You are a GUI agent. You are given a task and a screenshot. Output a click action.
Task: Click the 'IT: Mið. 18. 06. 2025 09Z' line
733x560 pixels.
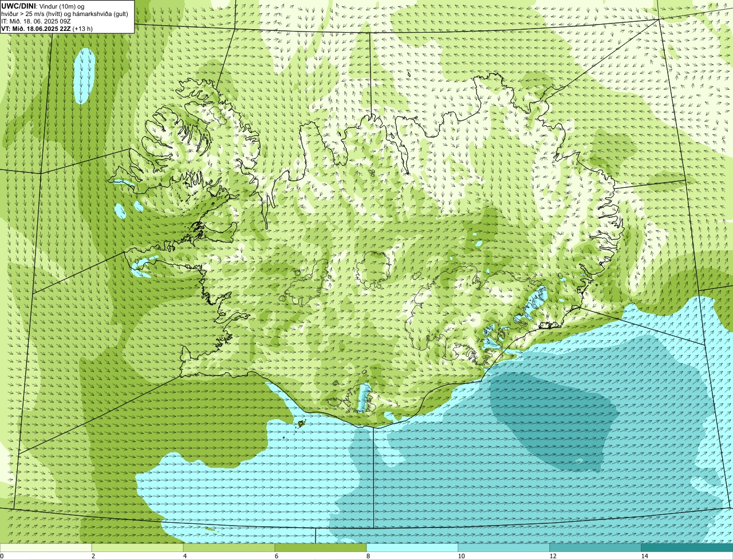click(36, 21)
